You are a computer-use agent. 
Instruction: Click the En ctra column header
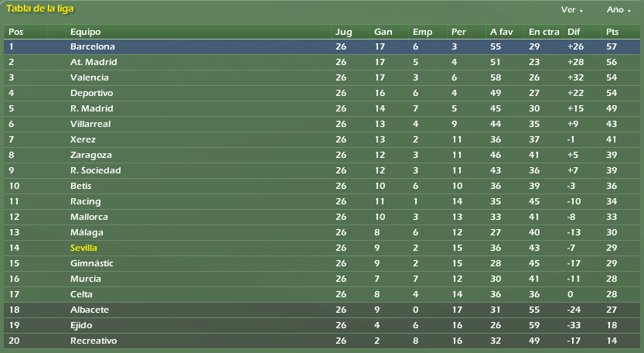543,32
